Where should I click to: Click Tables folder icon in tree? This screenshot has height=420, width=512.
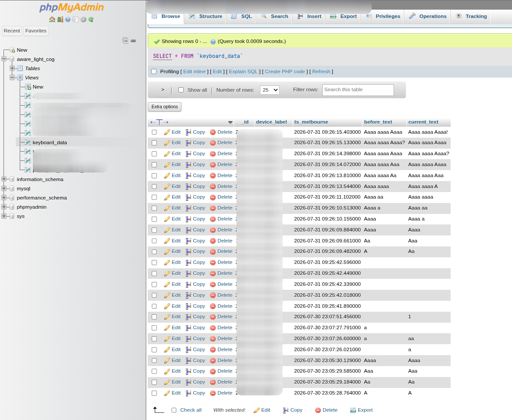click(x=20, y=68)
